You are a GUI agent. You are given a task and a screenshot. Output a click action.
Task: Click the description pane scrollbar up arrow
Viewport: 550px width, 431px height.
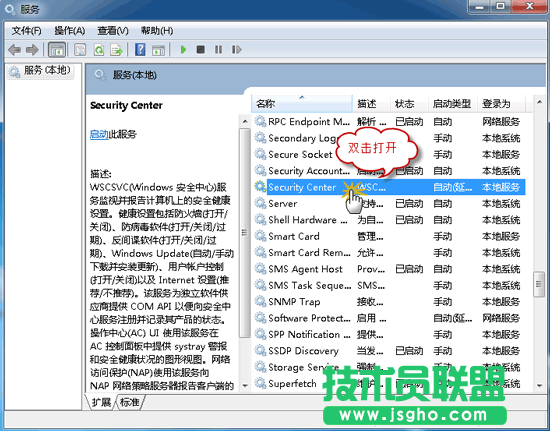(245, 122)
